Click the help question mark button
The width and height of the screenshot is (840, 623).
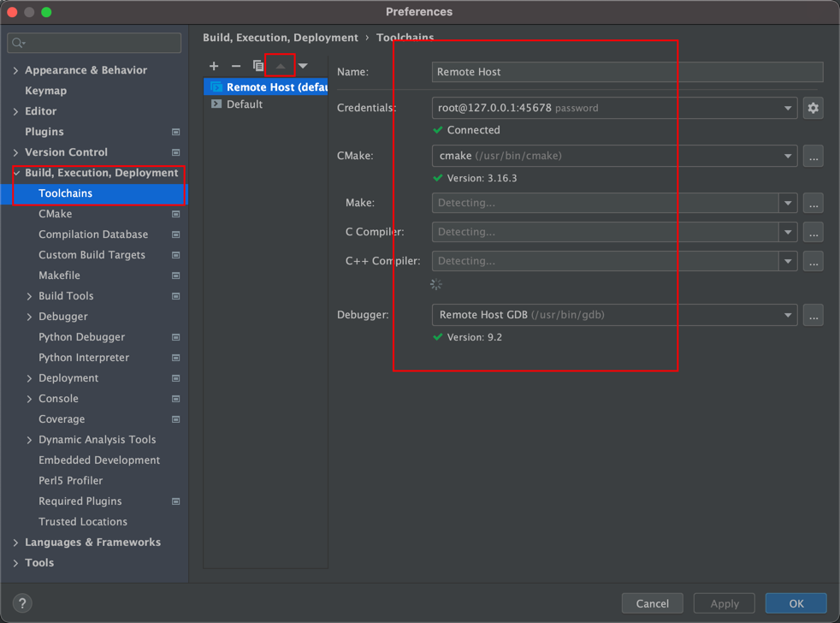pos(22,602)
